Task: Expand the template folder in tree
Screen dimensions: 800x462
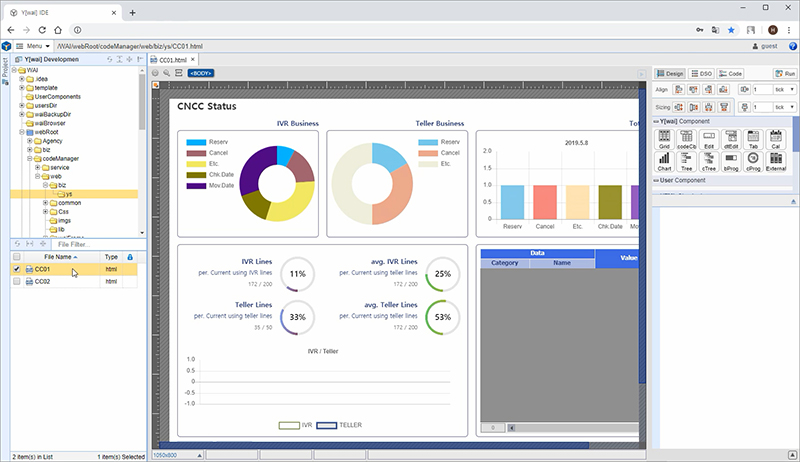Action: [x=22, y=88]
